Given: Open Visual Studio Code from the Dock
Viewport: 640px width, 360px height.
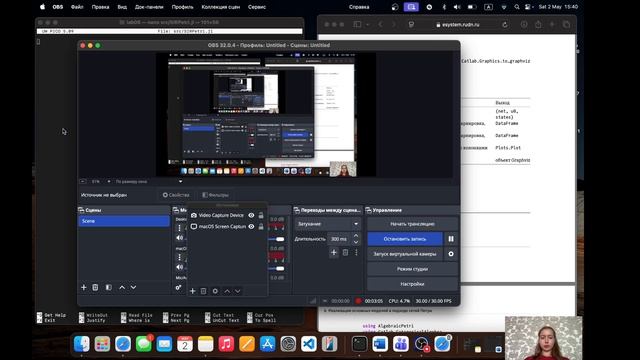Looking at the screenshot, I should coord(309,344).
